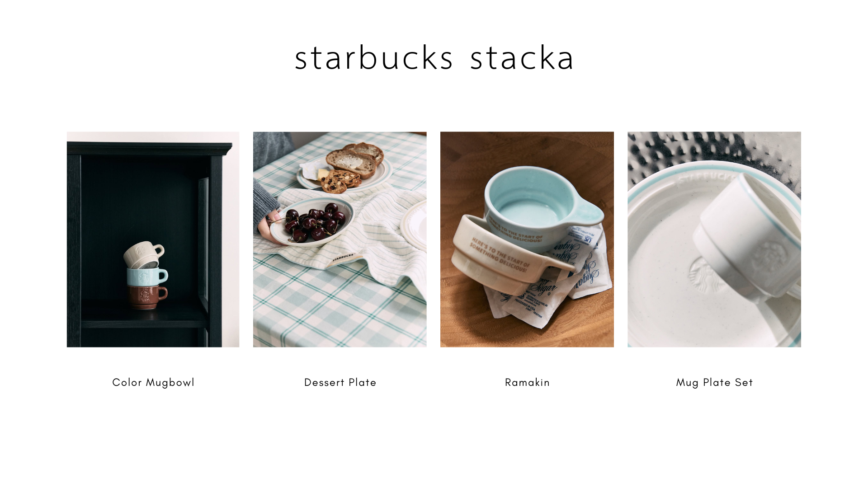Open the Ramakin product photo
Viewport: 868px width, 488px height.
point(527,239)
